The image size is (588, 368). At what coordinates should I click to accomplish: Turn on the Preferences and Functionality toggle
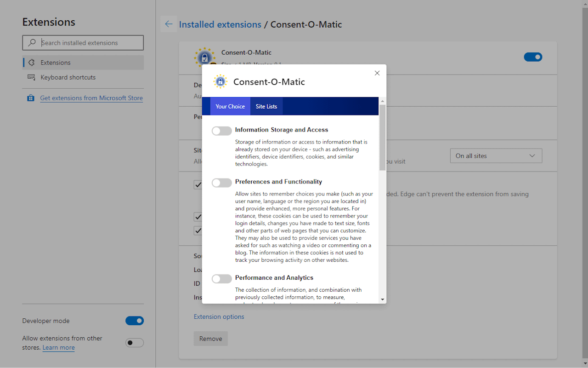(x=221, y=183)
